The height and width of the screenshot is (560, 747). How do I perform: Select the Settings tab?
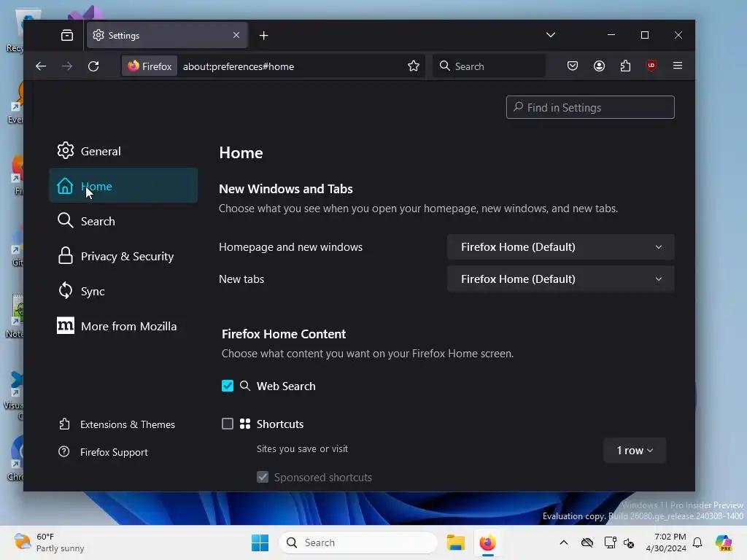167,35
